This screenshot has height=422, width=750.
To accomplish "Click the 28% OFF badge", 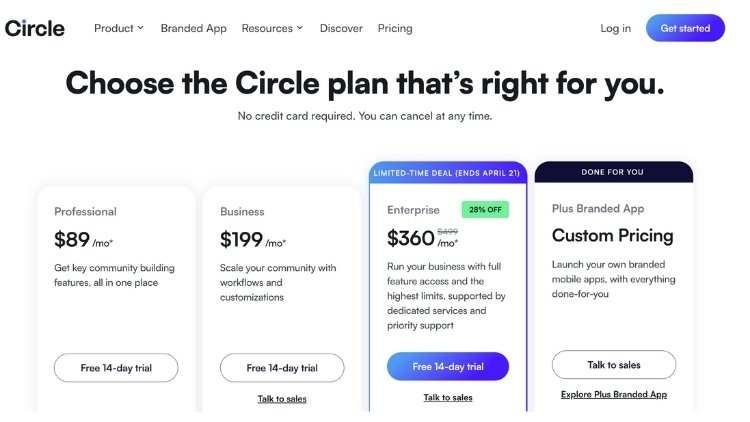I will (x=485, y=210).
